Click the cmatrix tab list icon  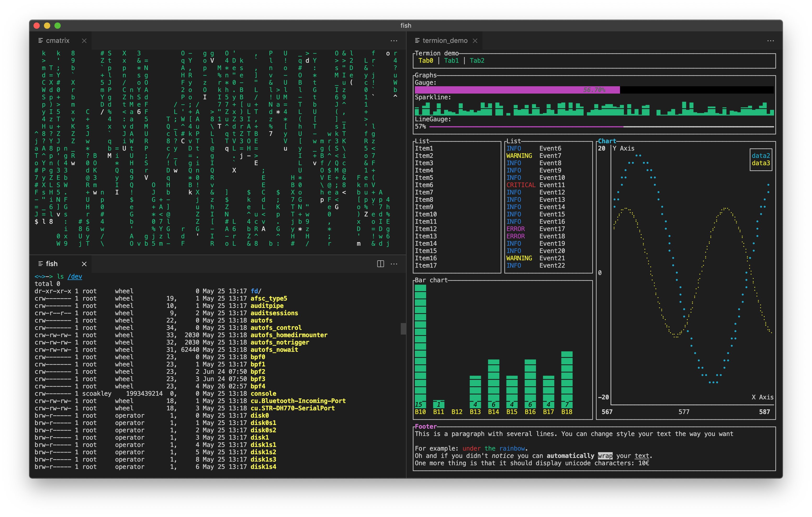[x=41, y=41]
